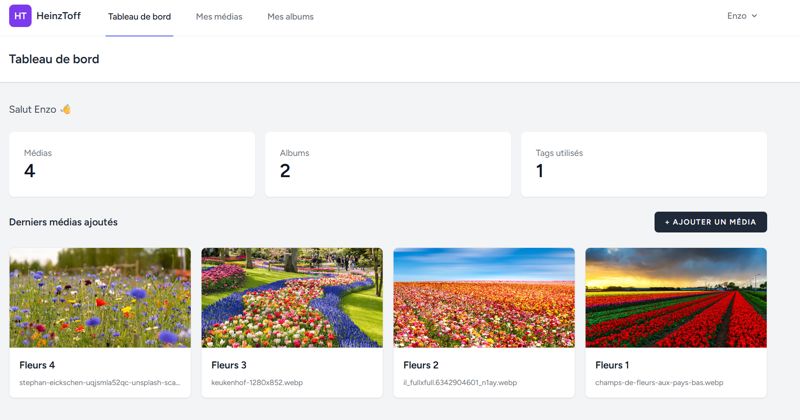Click the il_fullxfull.6342904601_n1ay.webp filename

[x=460, y=382]
